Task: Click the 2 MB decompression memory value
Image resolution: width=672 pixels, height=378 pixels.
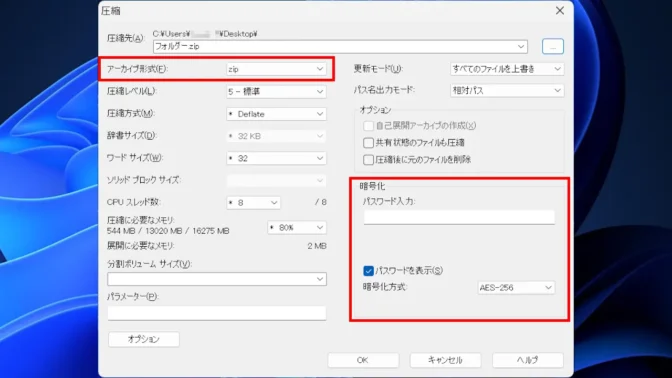Action: pos(317,246)
